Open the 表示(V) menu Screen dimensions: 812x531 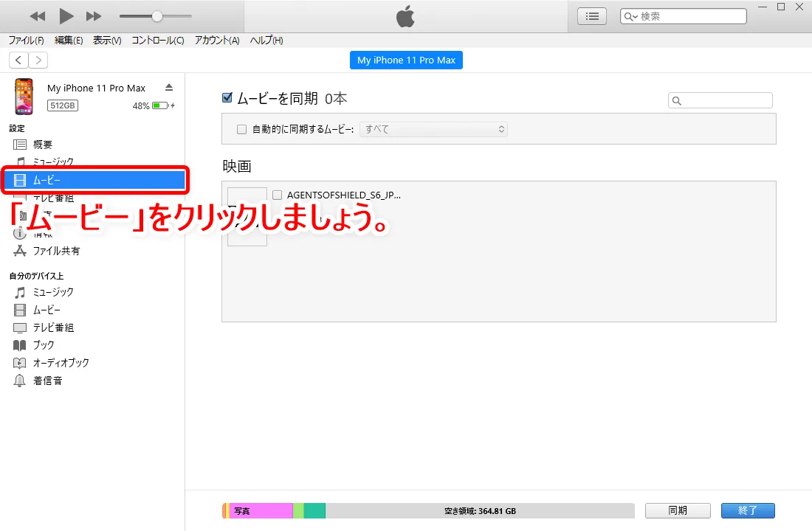click(x=107, y=41)
